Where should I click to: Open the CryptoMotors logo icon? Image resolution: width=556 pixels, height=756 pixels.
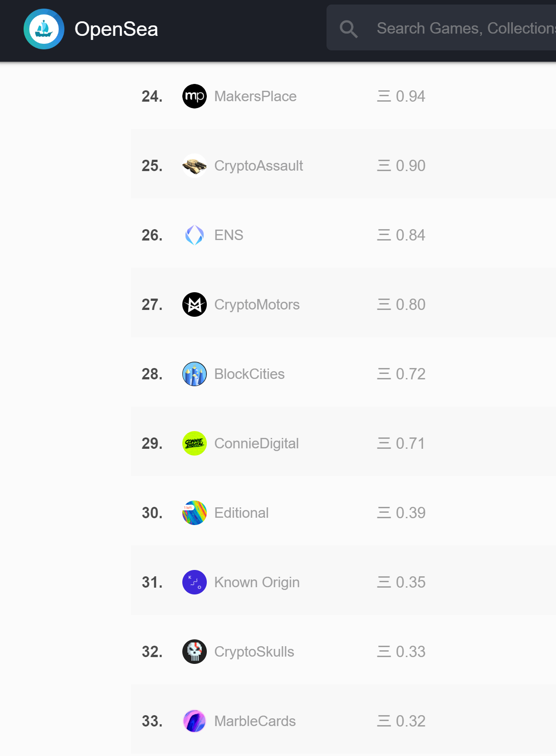click(x=195, y=304)
